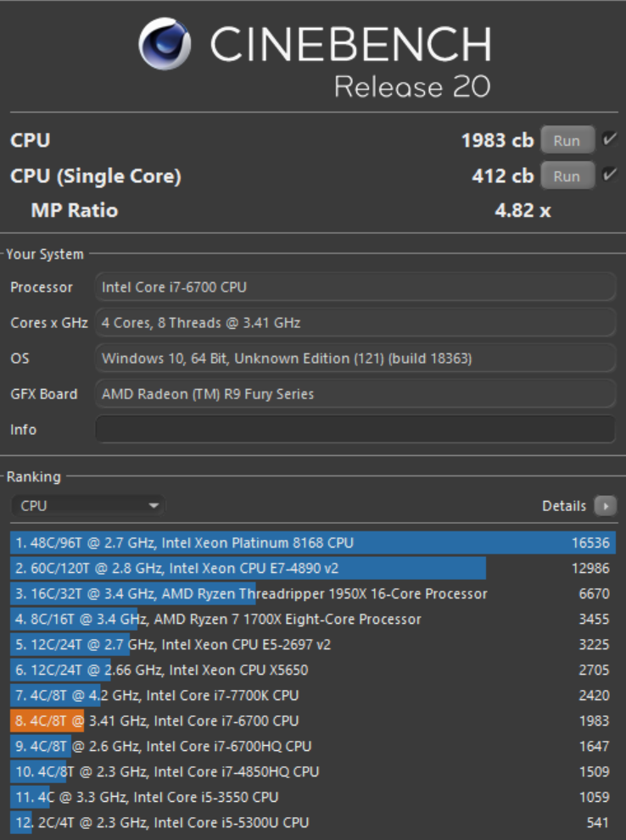This screenshot has height=840, width=626.
Task: Run the CPU Single Core benchmark
Action: 567,175
